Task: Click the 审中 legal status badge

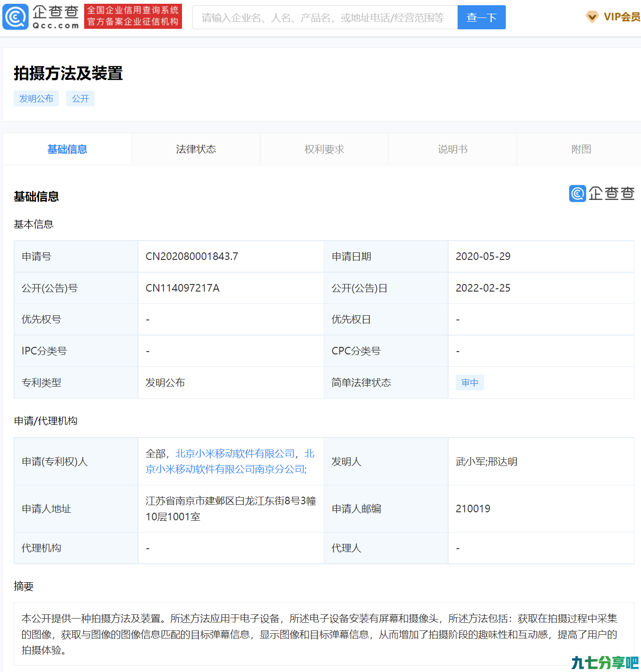Action: [469, 383]
